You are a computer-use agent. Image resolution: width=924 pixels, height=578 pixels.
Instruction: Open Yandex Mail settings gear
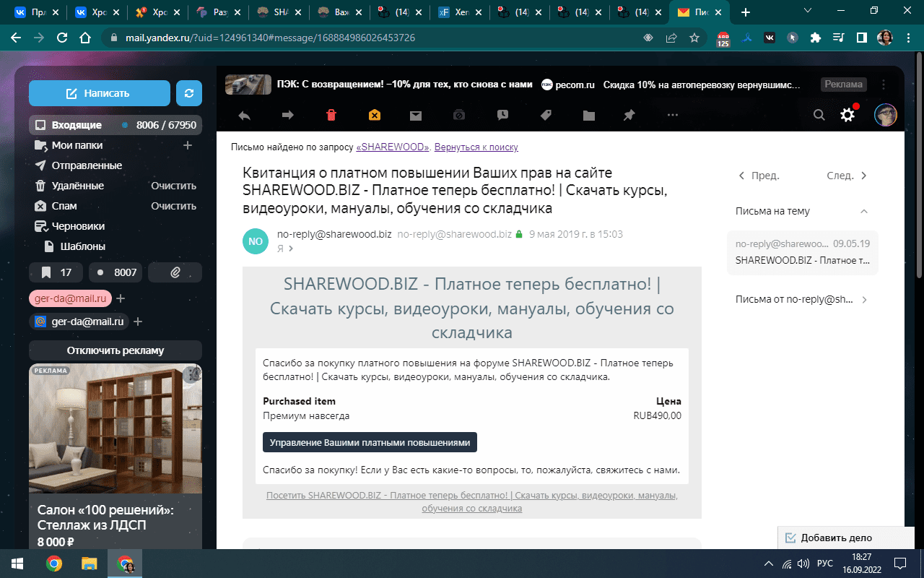pos(847,115)
